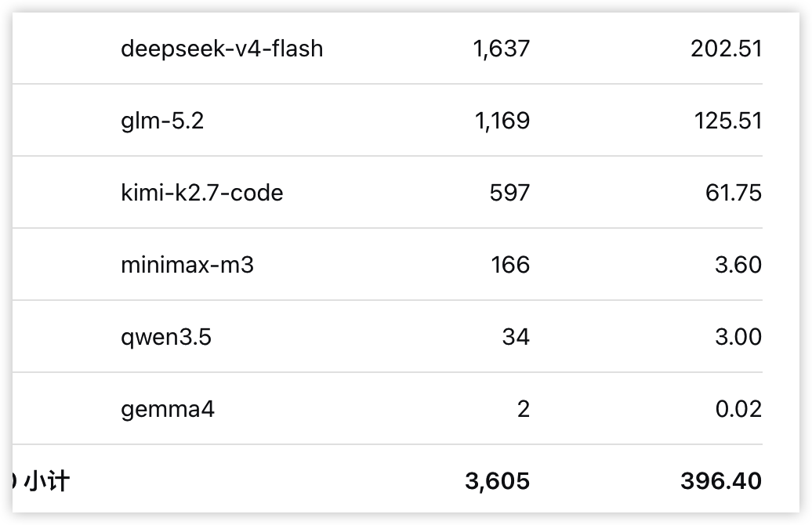Select the qwen3.5 row label
Viewport: 812px width, 525px height.
point(166,338)
